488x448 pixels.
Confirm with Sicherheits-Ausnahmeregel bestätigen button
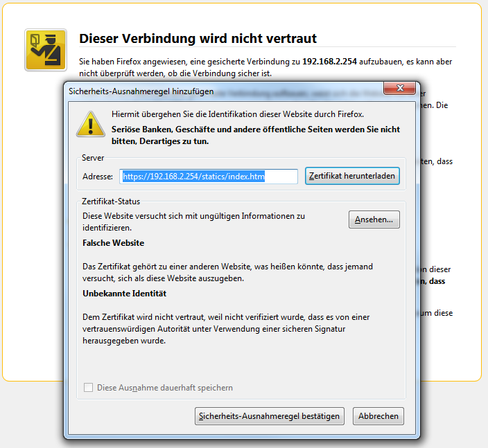click(x=270, y=416)
